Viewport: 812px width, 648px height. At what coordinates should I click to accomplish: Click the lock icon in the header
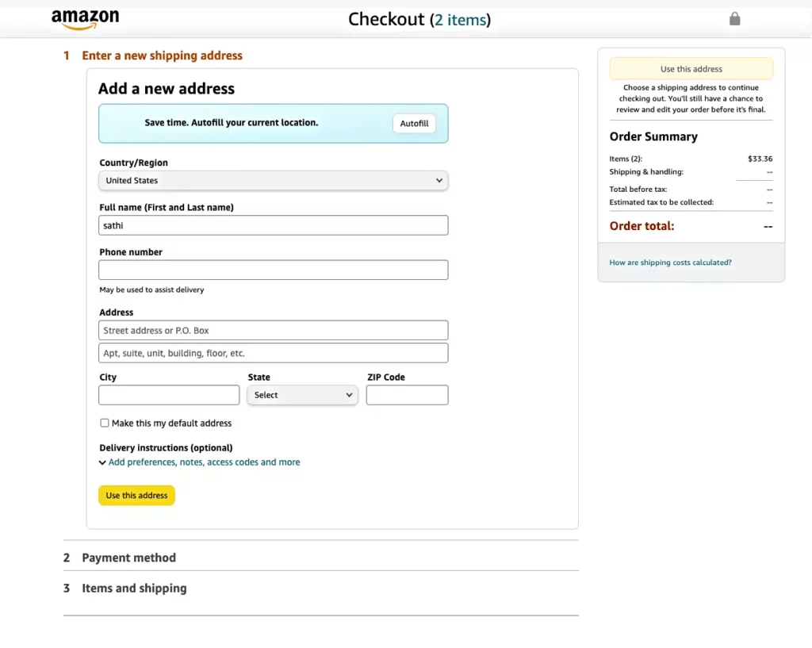coord(734,18)
